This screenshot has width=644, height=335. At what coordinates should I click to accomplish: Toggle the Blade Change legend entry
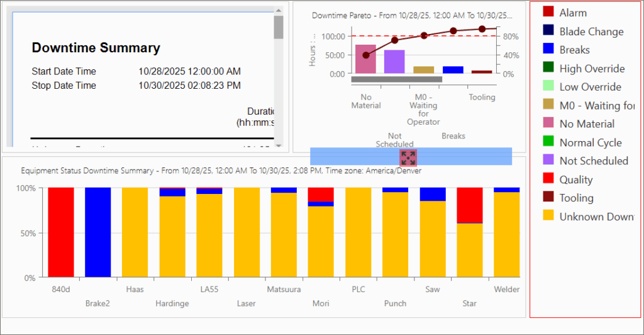coord(591,31)
